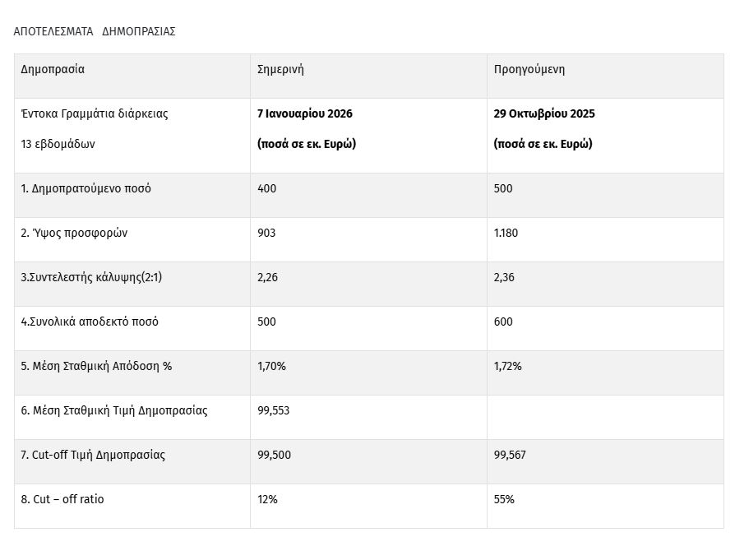Select the 600 accepted amount value
Image resolution: width=735 pixels, height=560 pixels.
503,322
